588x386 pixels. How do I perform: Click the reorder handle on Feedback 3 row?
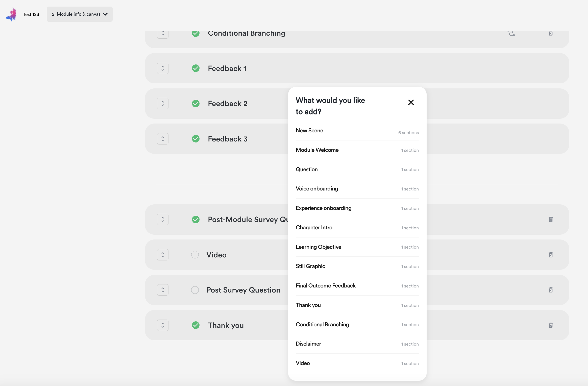coord(163,139)
